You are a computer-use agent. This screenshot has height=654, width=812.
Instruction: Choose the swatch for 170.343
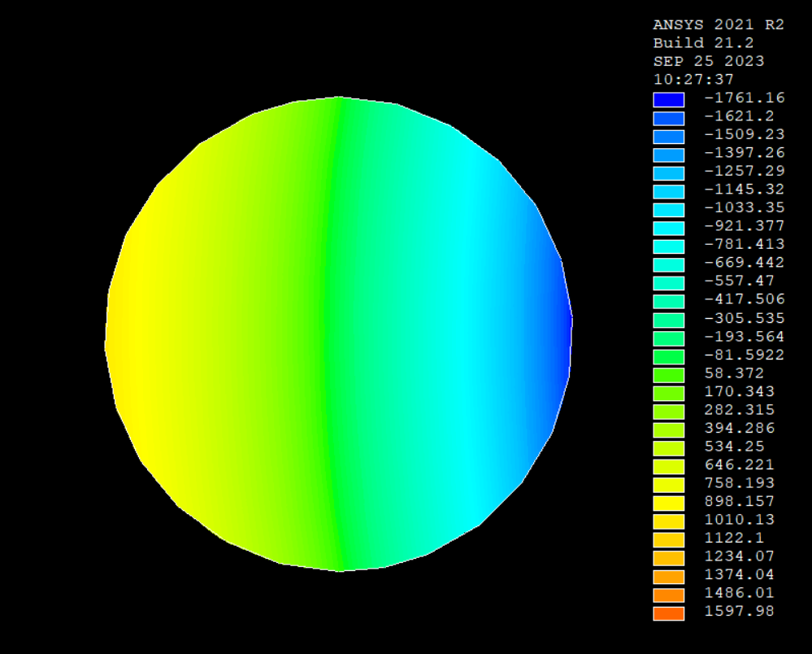pyautogui.click(x=669, y=393)
